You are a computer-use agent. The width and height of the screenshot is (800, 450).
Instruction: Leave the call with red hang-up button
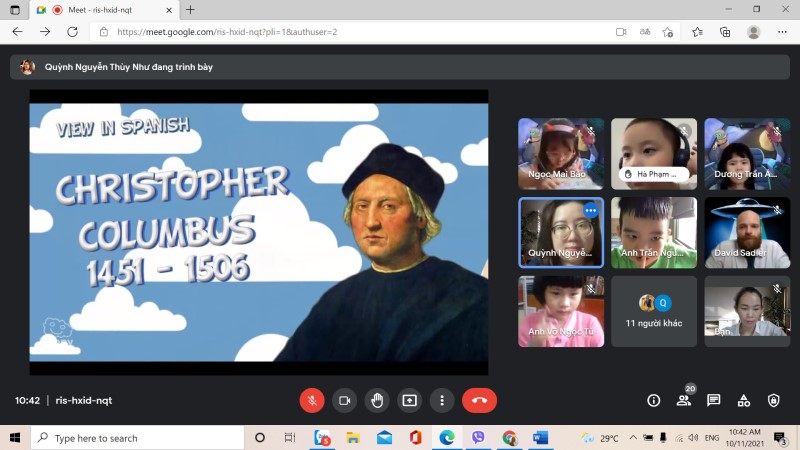click(x=479, y=400)
